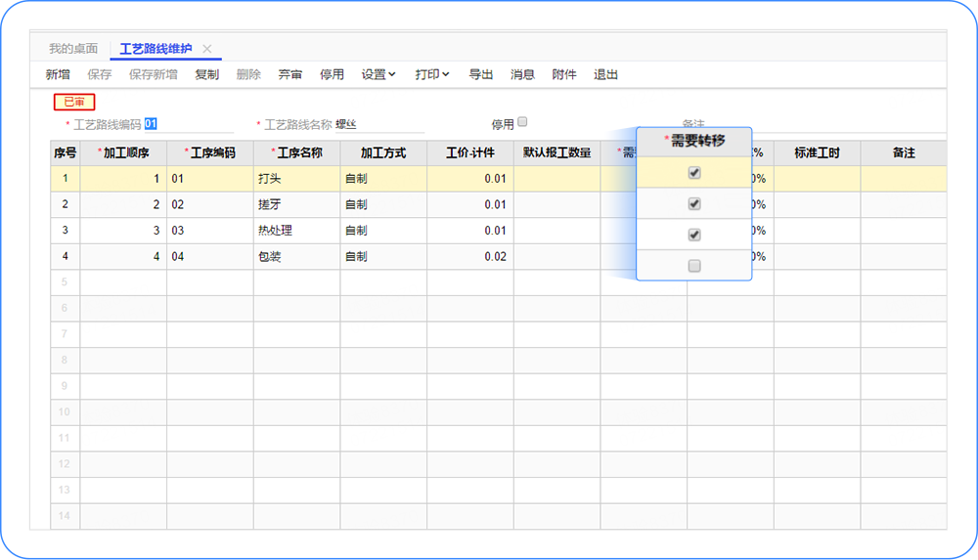The image size is (978, 560).
Task: Click the 停用 toolbar button
Action: point(332,75)
